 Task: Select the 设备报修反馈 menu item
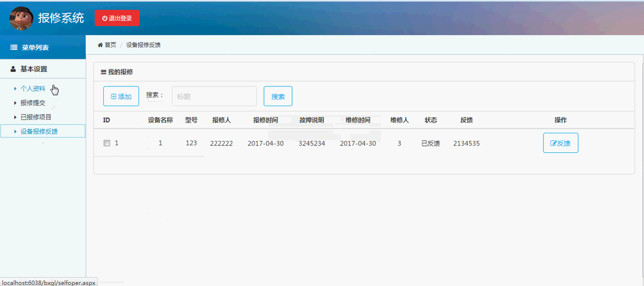(43, 131)
